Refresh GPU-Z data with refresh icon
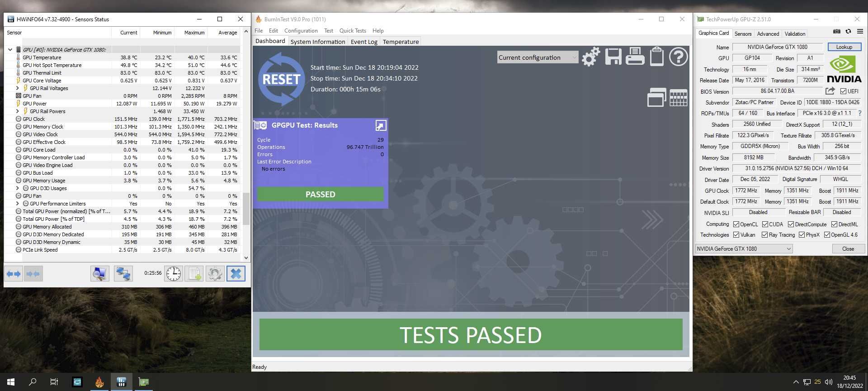868x391 pixels. coord(848,32)
